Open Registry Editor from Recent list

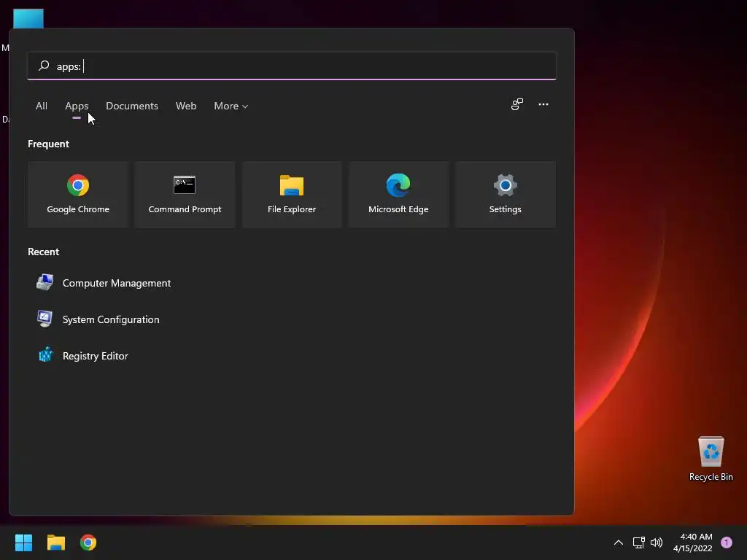(x=292, y=356)
